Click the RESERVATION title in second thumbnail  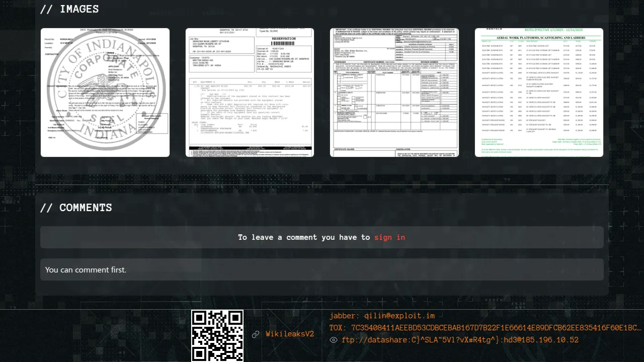[x=284, y=39]
